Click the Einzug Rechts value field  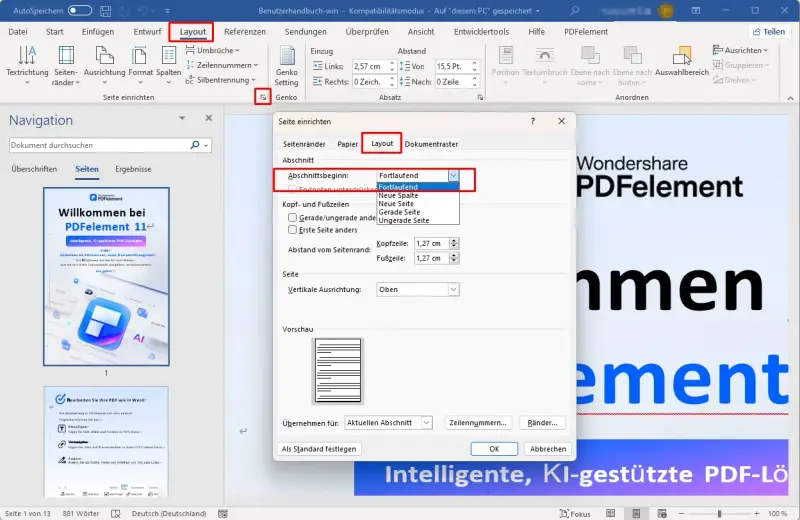click(x=370, y=82)
